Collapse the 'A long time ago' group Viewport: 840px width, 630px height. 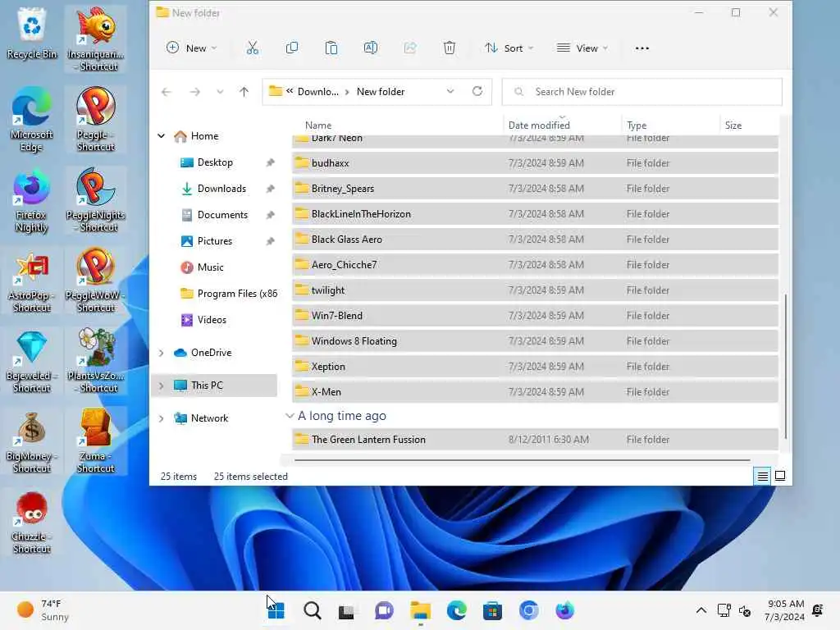pos(290,416)
